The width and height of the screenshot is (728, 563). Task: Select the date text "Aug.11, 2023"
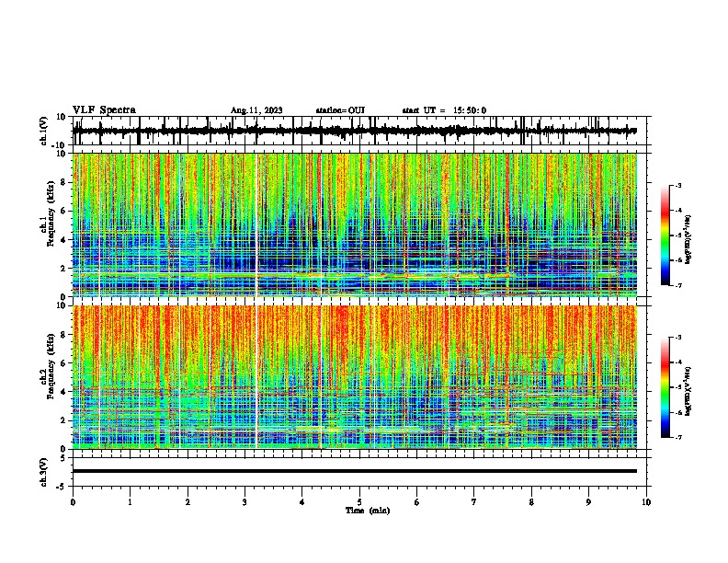tap(256, 110)
